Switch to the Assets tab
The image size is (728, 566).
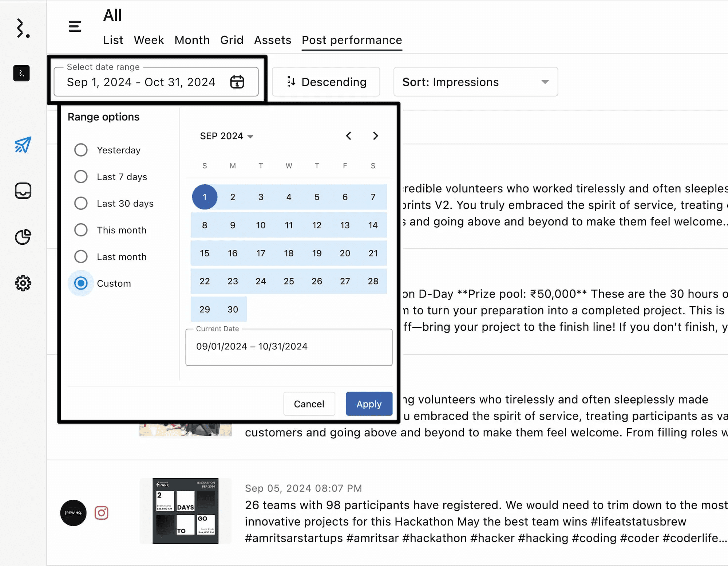click(273, 40)
